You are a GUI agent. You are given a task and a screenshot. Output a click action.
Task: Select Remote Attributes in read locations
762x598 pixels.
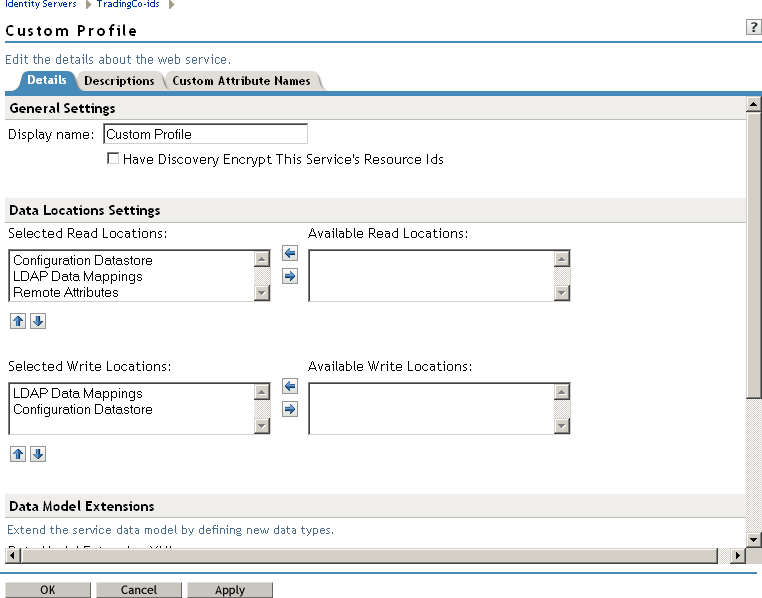(x=66, y=293)
